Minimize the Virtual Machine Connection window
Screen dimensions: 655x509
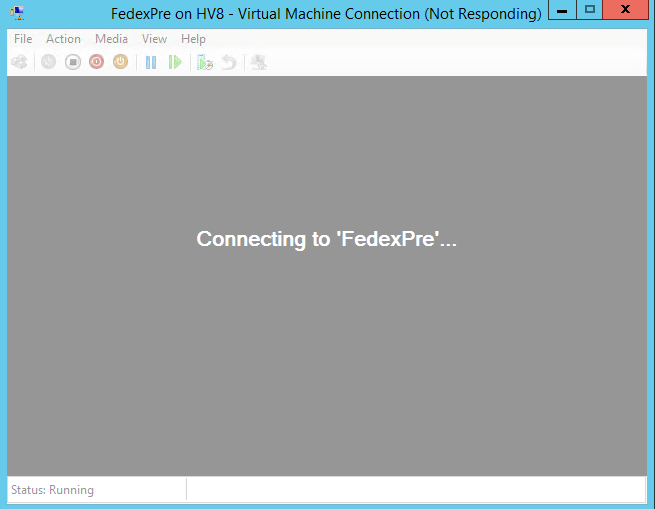[x=562, y=10]
